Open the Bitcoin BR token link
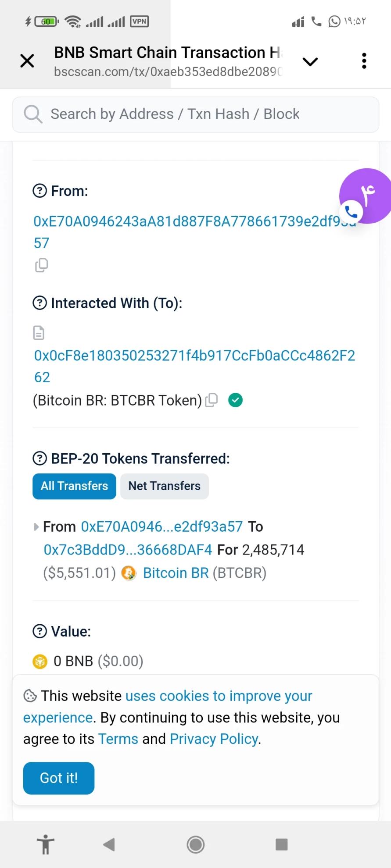Viewport: 391px width, 868px height. click(176, 573)
